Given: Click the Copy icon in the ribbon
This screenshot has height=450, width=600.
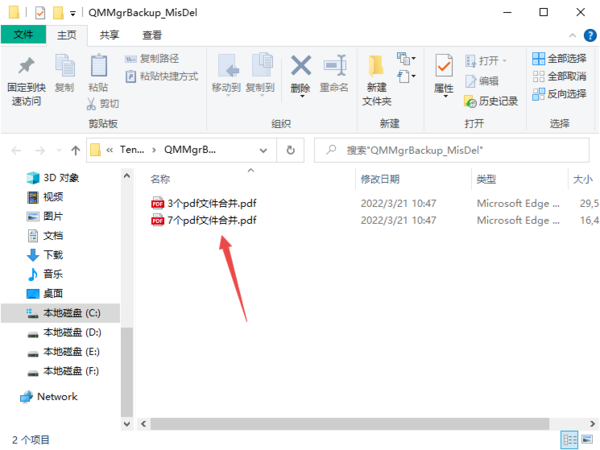Looking at the screenshot, I should [x=65, y=65].
